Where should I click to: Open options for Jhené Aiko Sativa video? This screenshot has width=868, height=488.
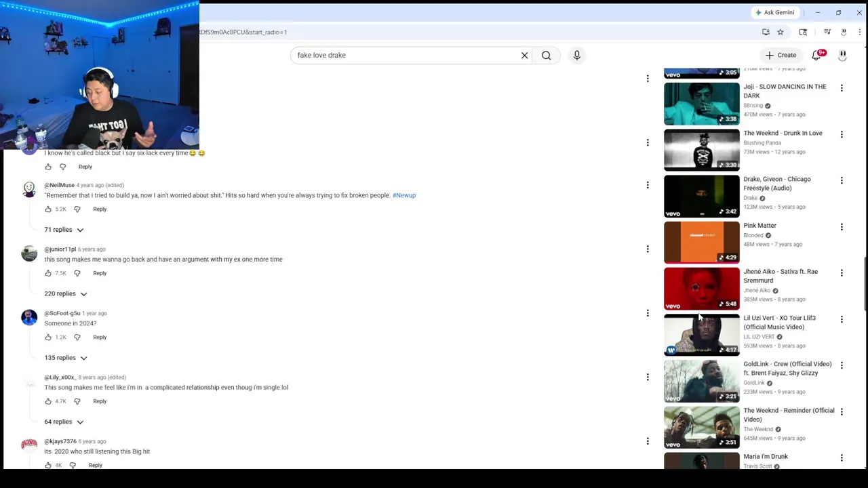point(842,272)
